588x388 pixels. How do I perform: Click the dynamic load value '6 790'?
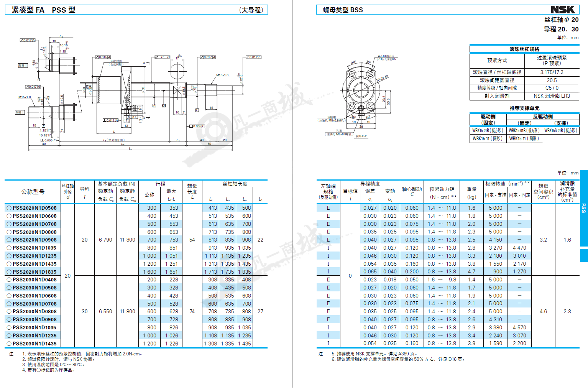pos(105,240)
